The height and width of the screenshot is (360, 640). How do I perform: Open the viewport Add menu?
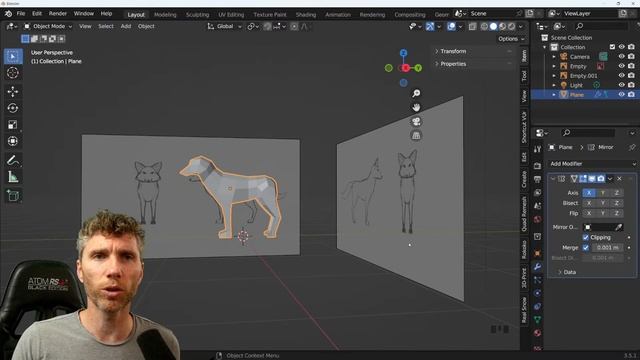(126, 26)
